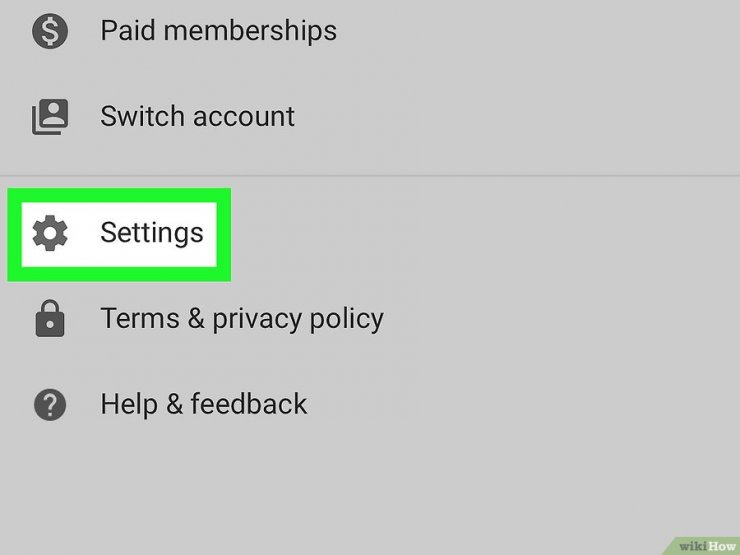Click the horizontal divider above Settings

click(370, 175)
